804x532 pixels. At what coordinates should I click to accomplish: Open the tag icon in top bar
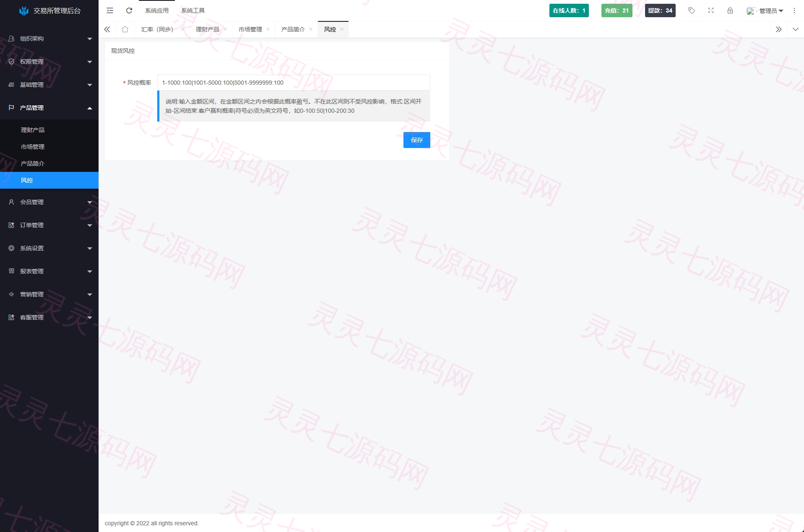[692, 10]
